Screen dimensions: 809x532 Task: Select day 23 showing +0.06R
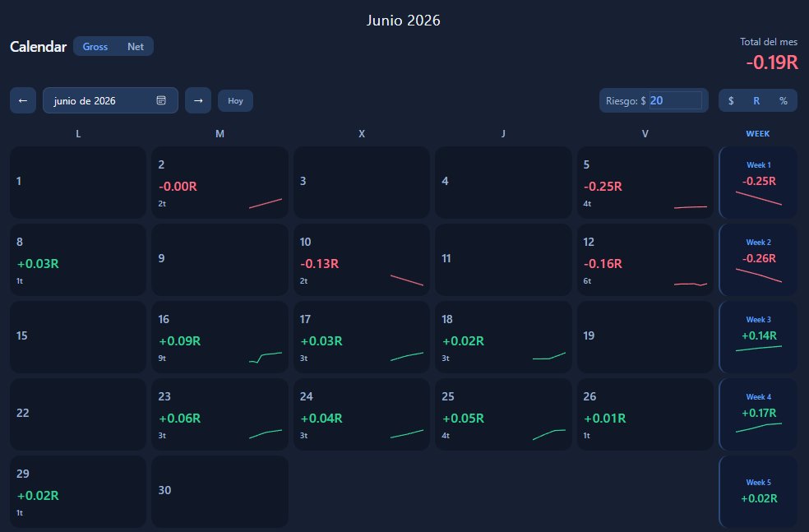pos(220,414)
